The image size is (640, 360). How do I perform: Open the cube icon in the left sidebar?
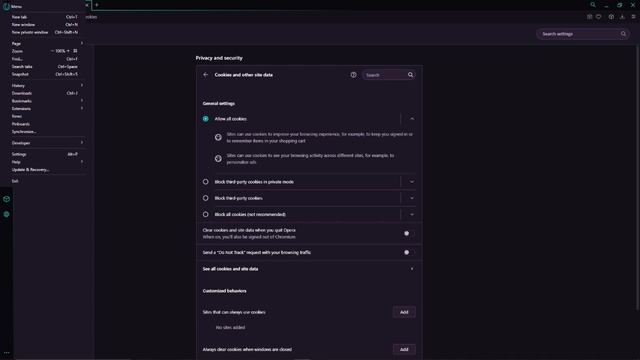point(7,199)
